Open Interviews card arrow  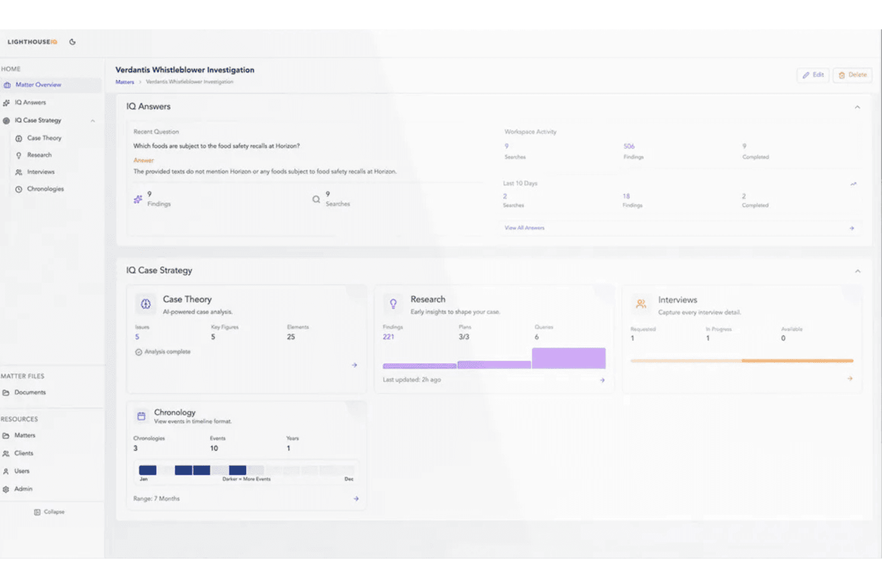(850, 378)
